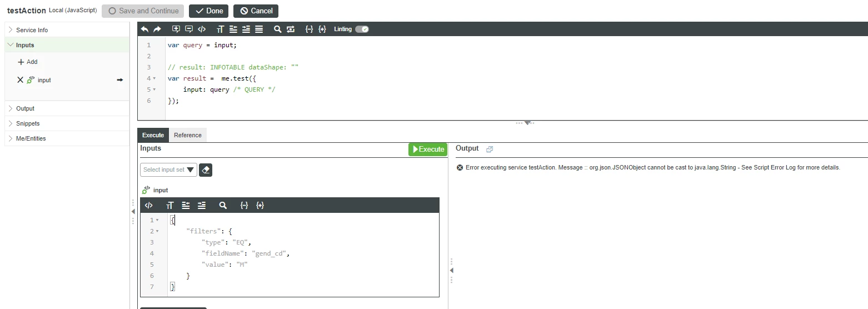This screenshot has width=868, height=309.
Task: Expand all blocks in the input JSON editor
Action: (260, 206)
